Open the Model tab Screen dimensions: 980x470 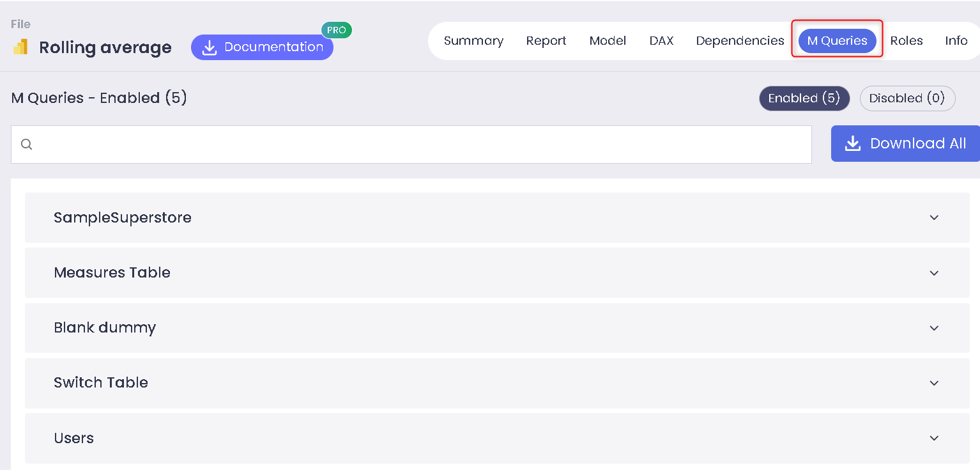coord(608,41)
